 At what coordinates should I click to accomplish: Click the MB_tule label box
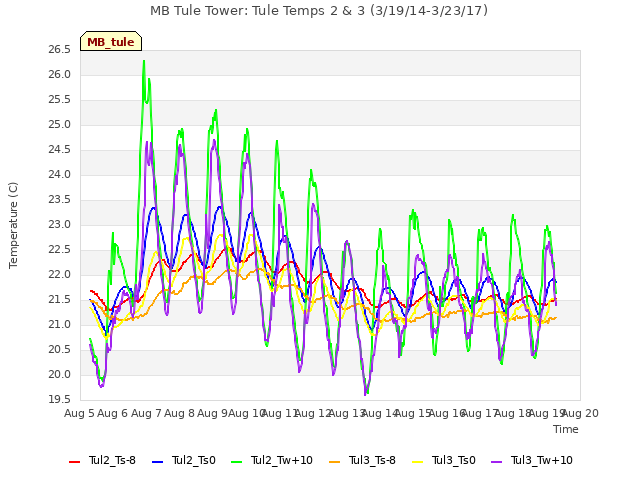111,41
